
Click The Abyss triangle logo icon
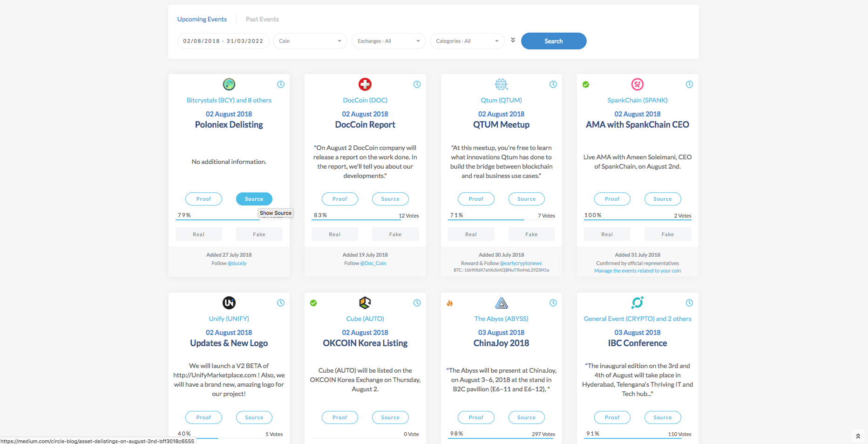pyautogui.click(x=502, y=303)
